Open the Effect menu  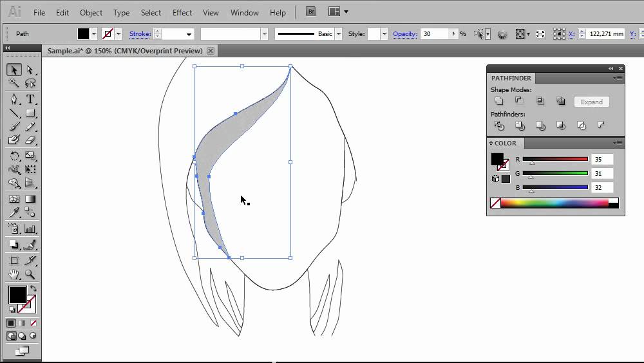[x=182, y=13]
